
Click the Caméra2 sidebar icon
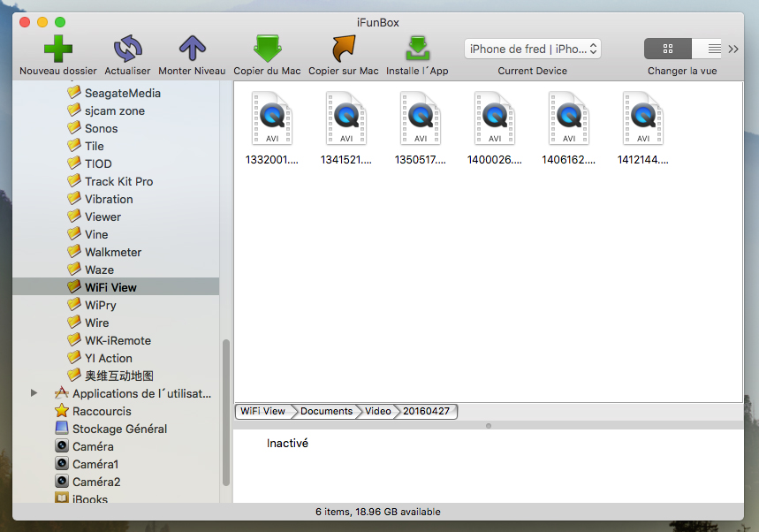click(x=62, y=482)
